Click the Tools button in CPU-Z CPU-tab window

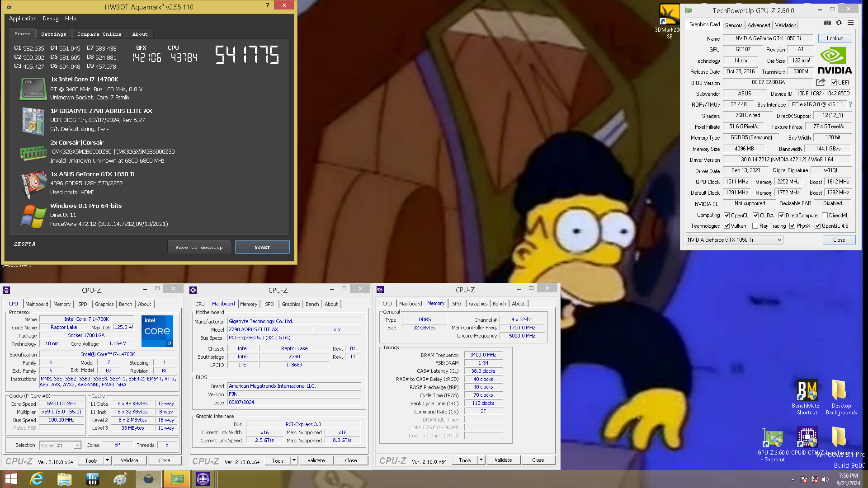coord(91,460)
